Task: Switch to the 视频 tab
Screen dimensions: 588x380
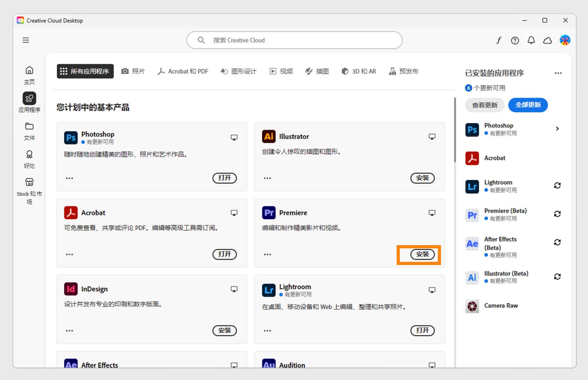Action: click(281, 71)
